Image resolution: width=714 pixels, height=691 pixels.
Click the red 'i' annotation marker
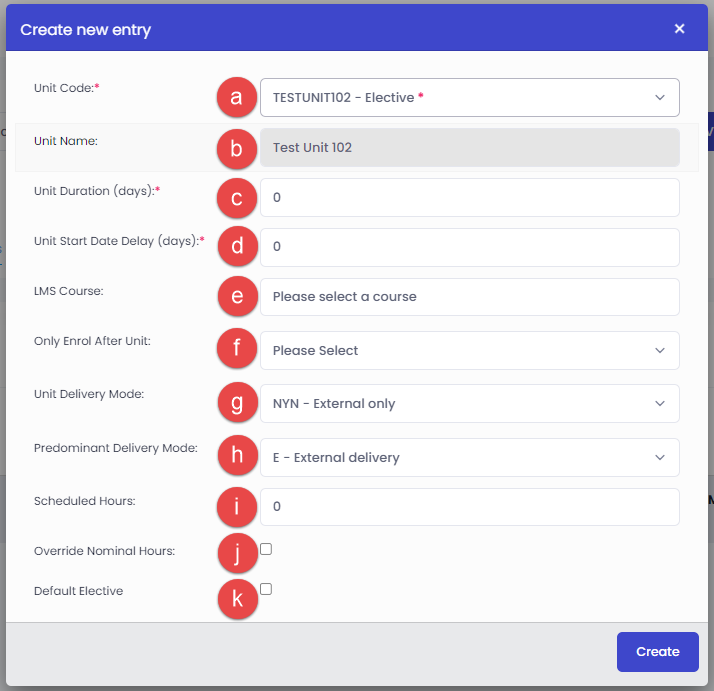point(237,507)
